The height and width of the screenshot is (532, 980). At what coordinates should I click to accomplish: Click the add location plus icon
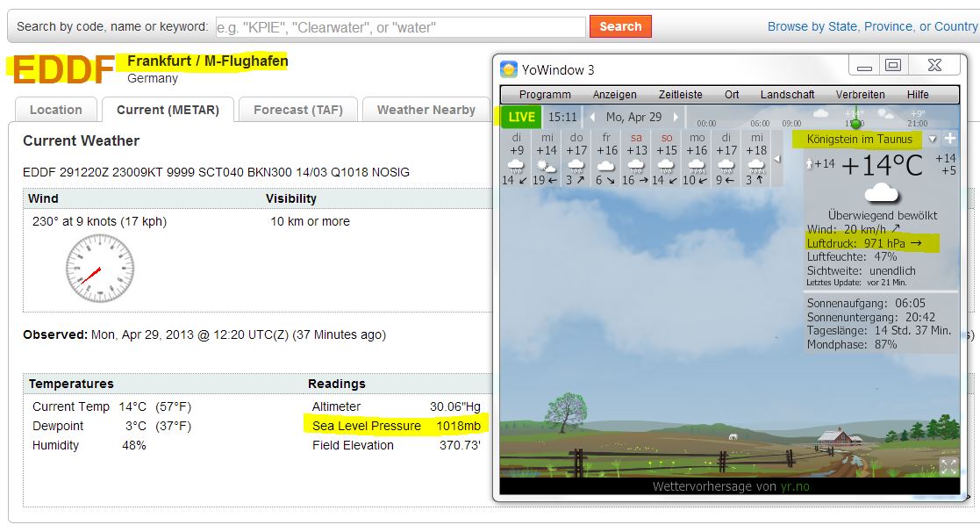tap(949, 139)
